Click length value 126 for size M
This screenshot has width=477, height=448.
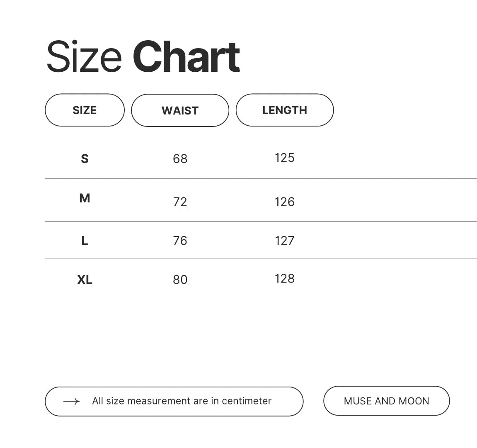coord(284,202)
